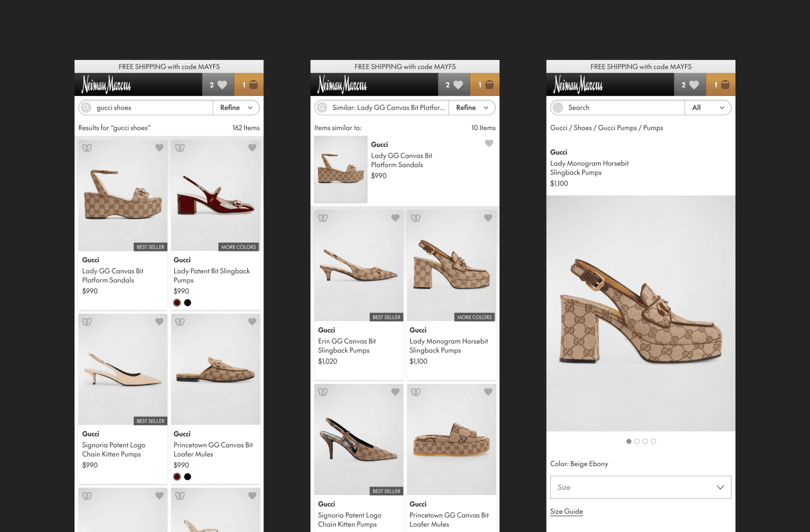Open Erin GG Canvas Bit Slingback Pumps title

coord(347,346)
